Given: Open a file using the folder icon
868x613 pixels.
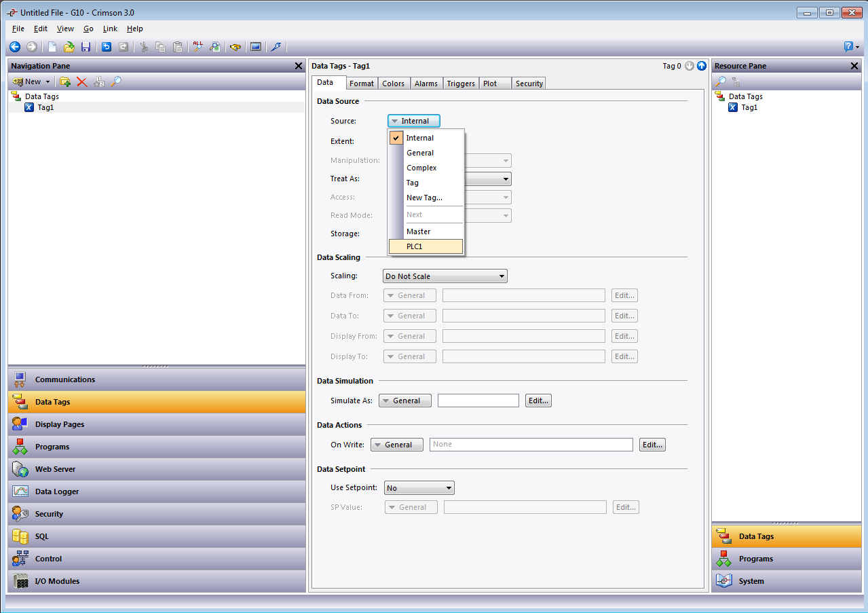Looking at the screenshot, I should 69,47.
